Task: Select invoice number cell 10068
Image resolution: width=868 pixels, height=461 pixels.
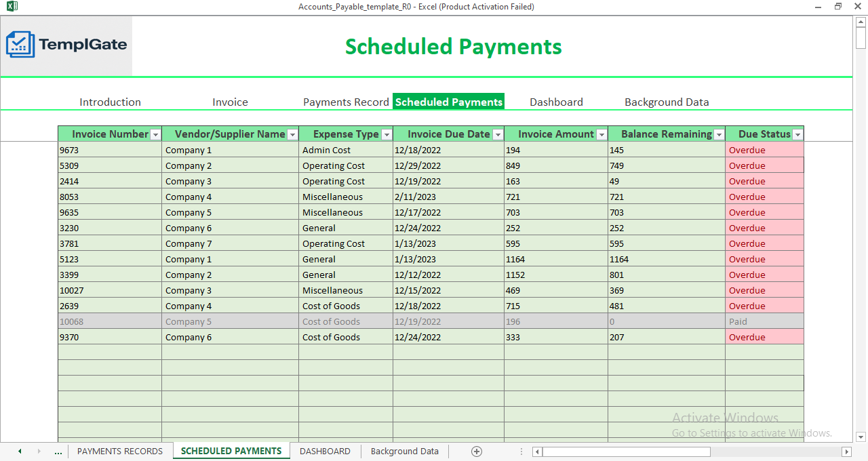Action: 110,321
